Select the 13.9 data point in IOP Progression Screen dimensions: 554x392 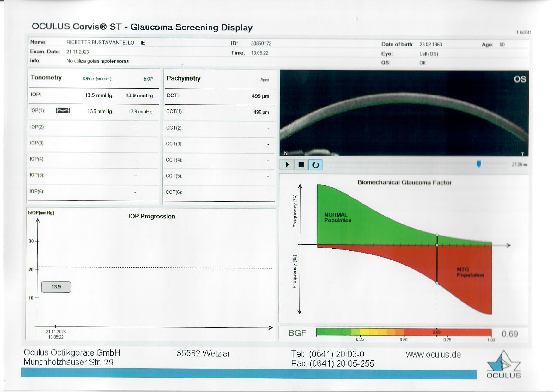click(x=56, y=287)
